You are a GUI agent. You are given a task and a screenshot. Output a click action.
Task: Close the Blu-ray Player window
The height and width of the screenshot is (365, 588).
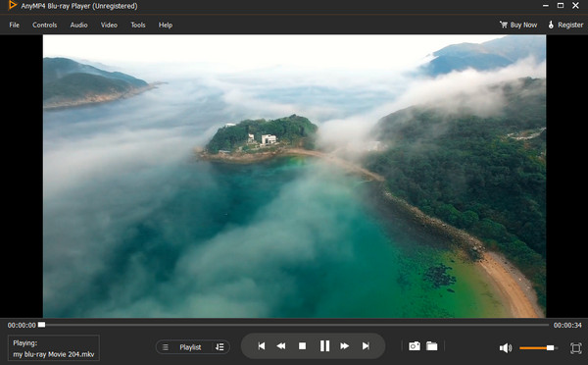click(x=575, y=5)
